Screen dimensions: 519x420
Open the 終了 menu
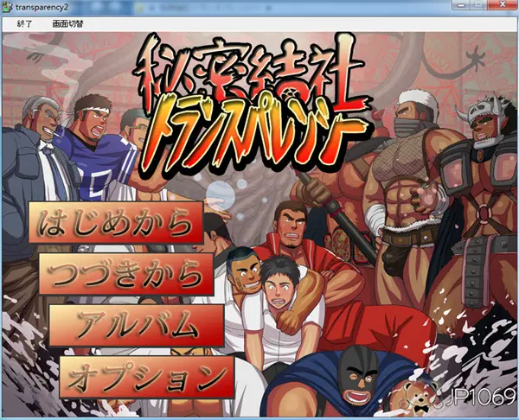tap(24, 24)
